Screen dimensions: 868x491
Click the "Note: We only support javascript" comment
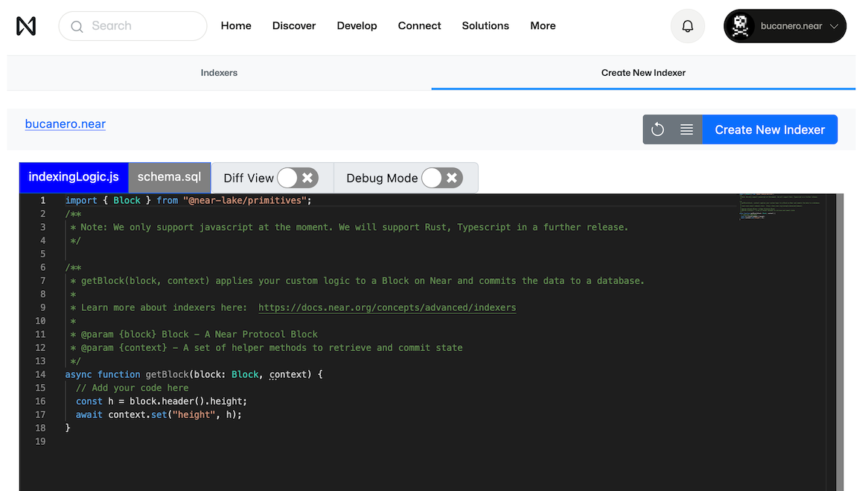pos(349,227)
